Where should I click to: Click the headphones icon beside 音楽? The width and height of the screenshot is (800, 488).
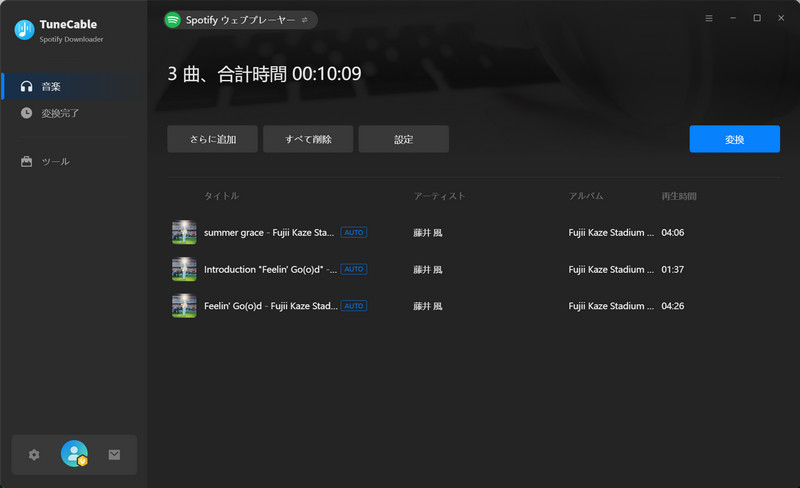click(27, 86)
